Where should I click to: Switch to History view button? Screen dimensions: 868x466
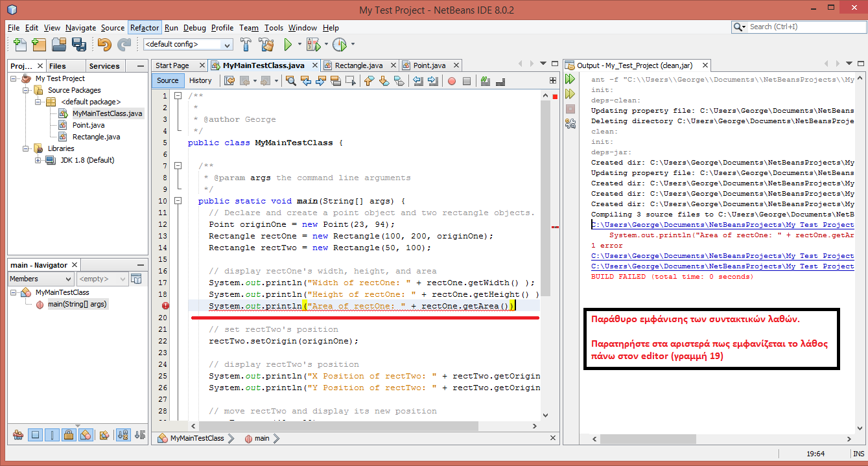click(200, 80)
